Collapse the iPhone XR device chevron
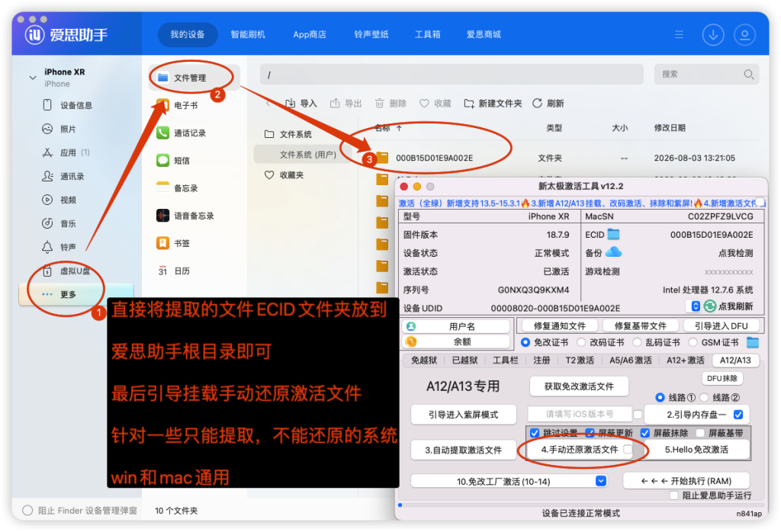The image size is (781, 532). point(32,78)
